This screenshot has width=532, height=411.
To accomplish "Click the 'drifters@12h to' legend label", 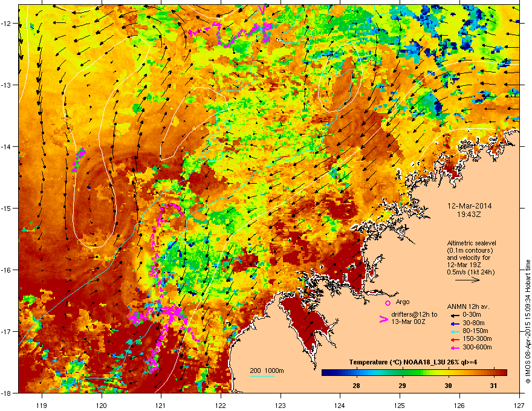I will (x=414, y=315).
